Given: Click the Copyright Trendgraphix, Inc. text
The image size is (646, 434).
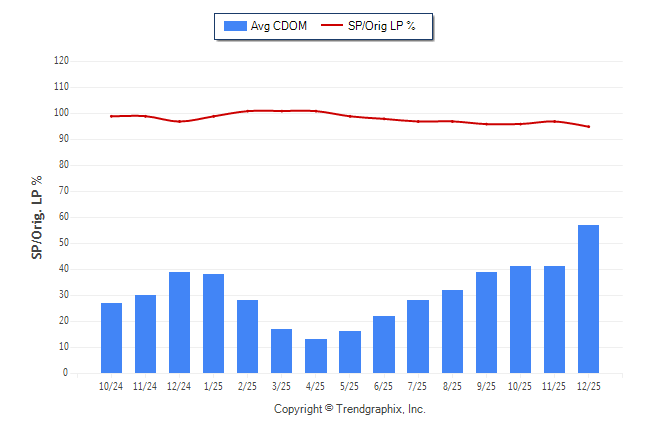Looking at the screenshot, I should coord(350,409).
